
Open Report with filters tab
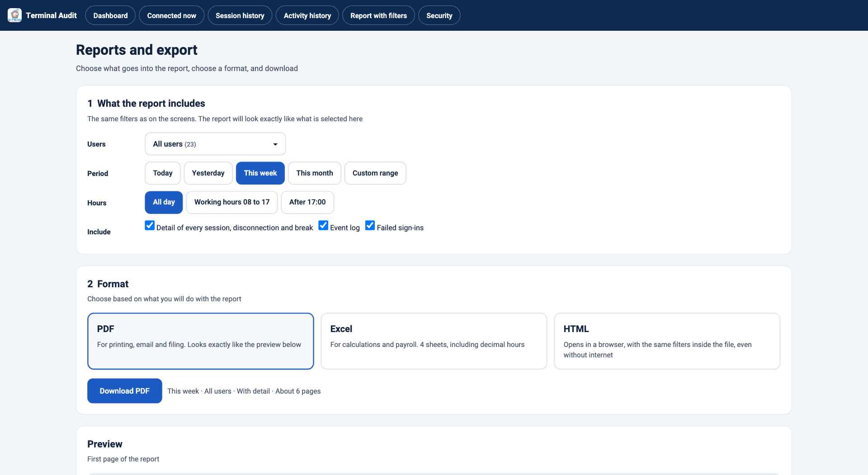coord(378,15)
